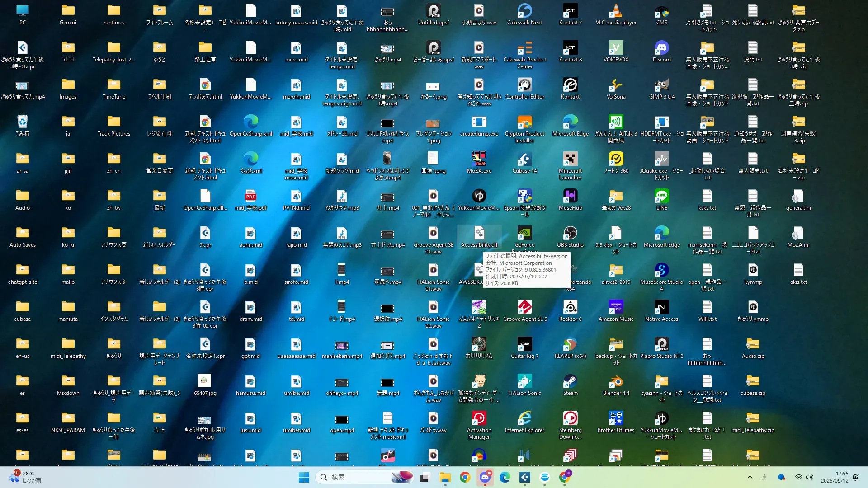Expand the hidden system tray icons chevron

click(750, 477)
